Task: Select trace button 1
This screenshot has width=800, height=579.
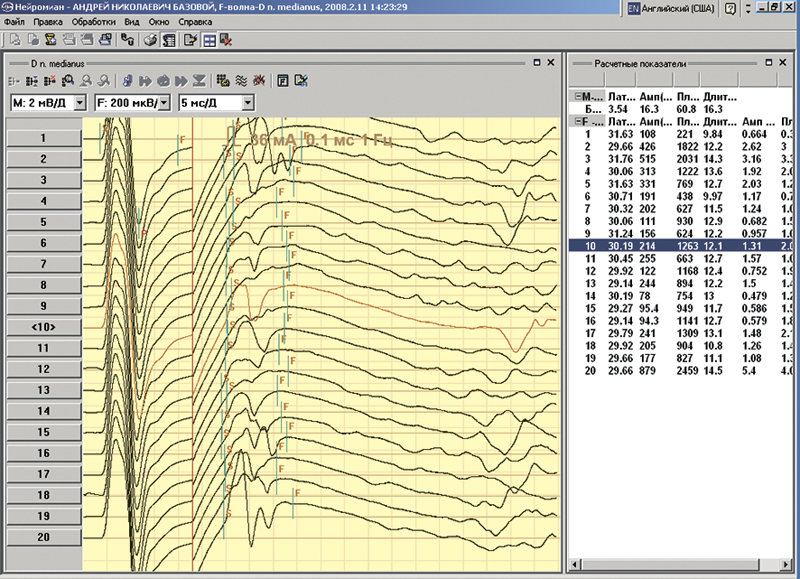Action: click(43, 138)
